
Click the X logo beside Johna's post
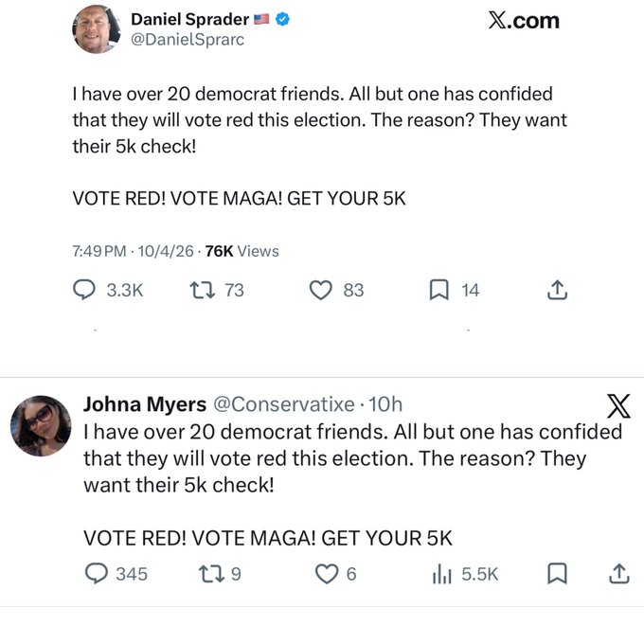pos(618,406)
